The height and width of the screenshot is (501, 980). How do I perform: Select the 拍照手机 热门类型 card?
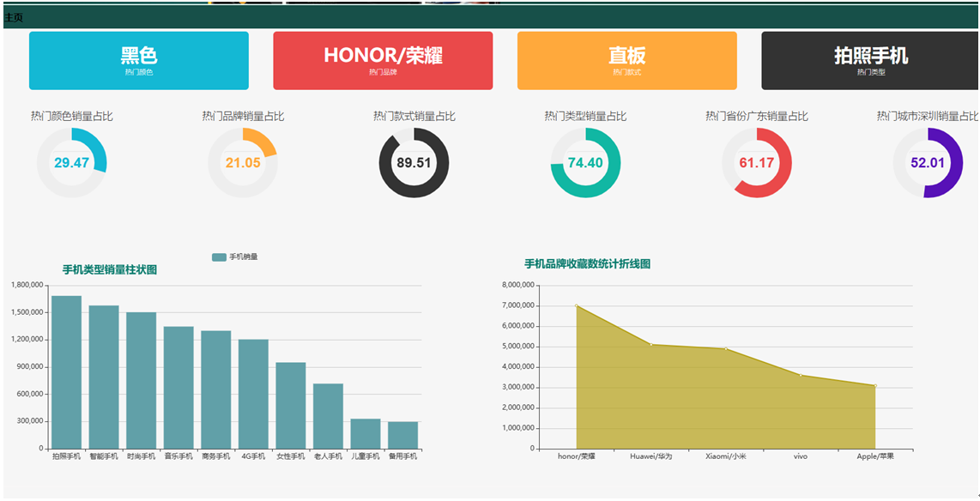click(x=870, y=61)
